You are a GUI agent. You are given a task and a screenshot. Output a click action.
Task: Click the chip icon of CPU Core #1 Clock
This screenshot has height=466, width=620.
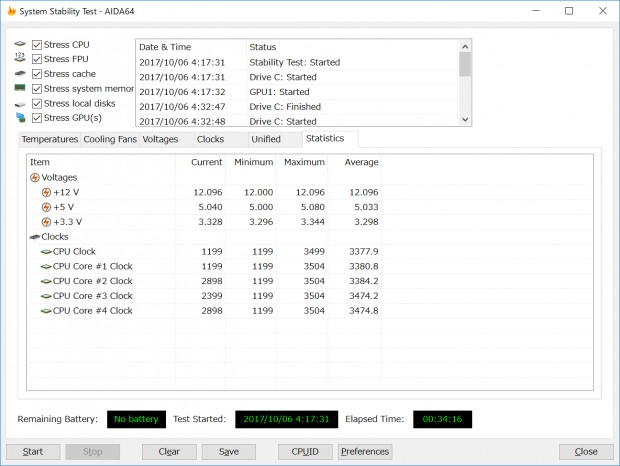46,266
